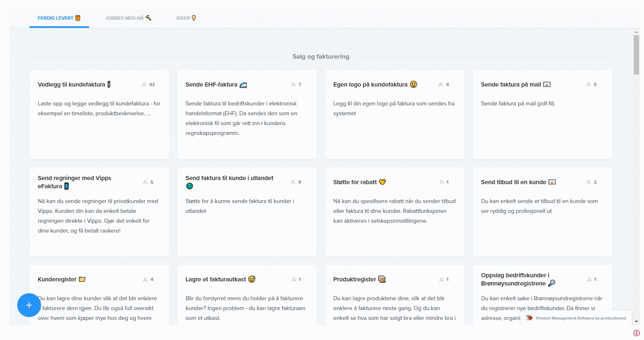Click vote icon on Sende faktura på mail
The height and width of the screenshot is (340, 644).
tap(589, 84)
